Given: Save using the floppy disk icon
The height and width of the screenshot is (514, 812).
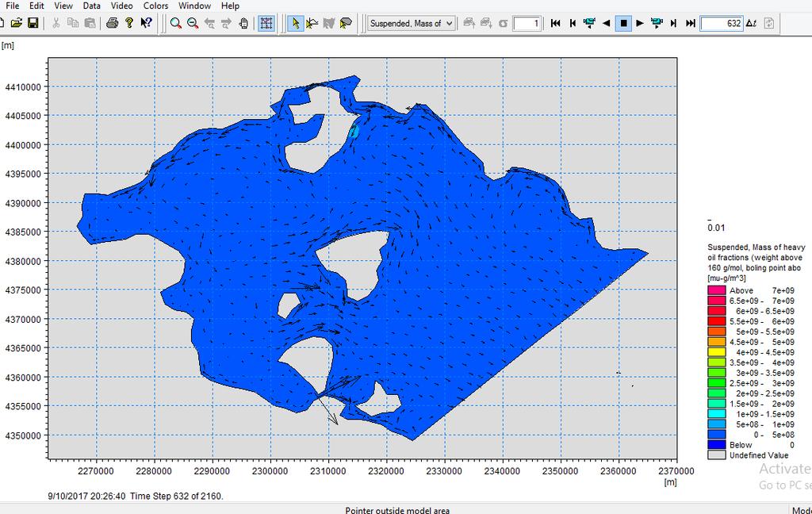Looking at the screenshot, I should [33, 23].
